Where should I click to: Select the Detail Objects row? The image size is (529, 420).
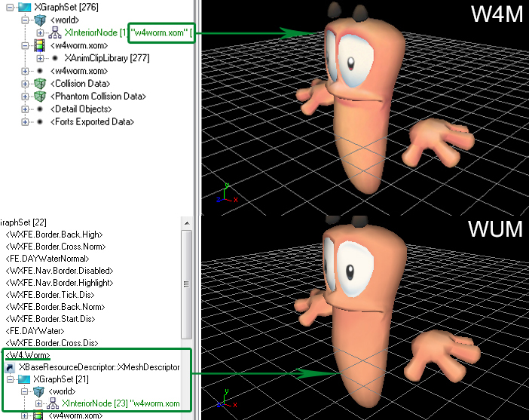(81, 109)
